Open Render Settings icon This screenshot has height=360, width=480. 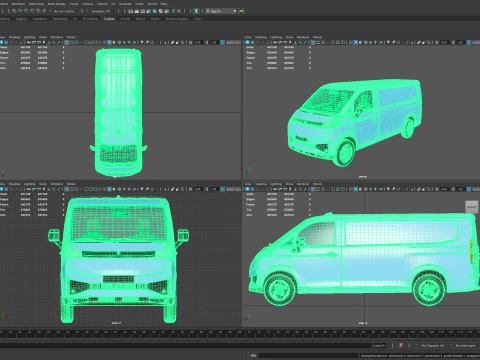(x=148, y=11)
